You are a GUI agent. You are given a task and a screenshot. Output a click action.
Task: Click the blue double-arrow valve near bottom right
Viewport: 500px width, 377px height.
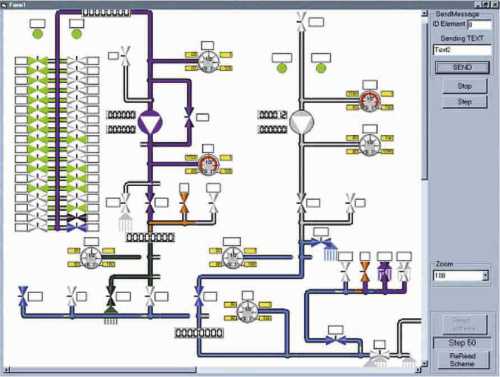click(x=336, y=340)
